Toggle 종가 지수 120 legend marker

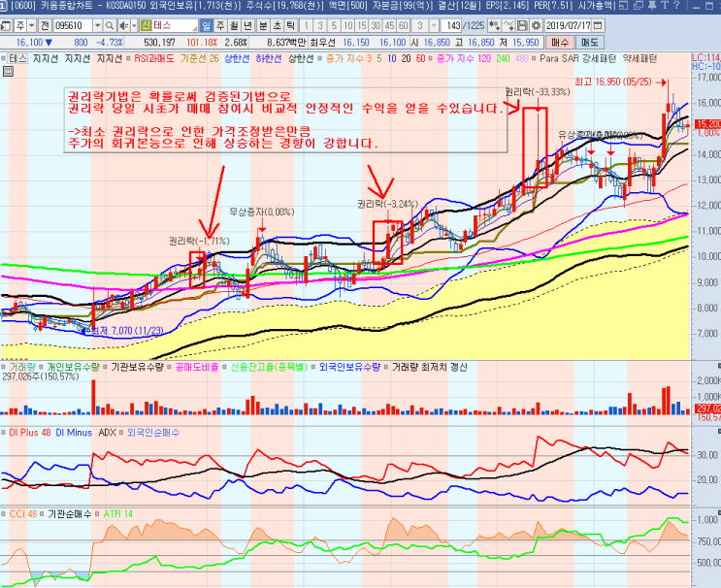click(x=431, y=59)
